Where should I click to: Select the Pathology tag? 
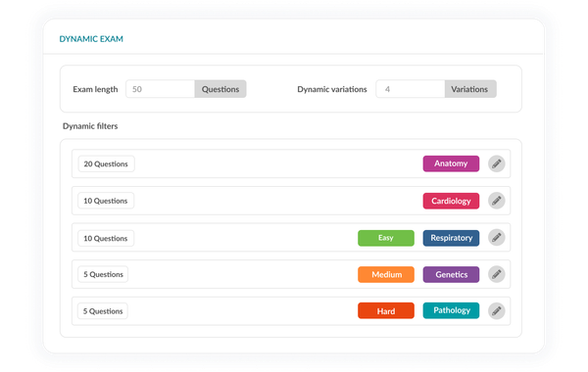pos(451,310)
